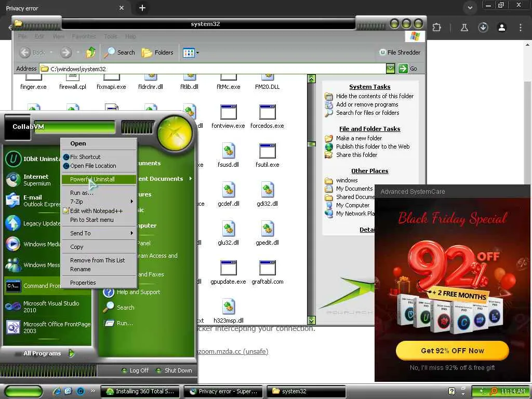The width and height of the screenshot is (532, 399).
Task: Choose Properties in context menu
Action: tap(98, 283)
